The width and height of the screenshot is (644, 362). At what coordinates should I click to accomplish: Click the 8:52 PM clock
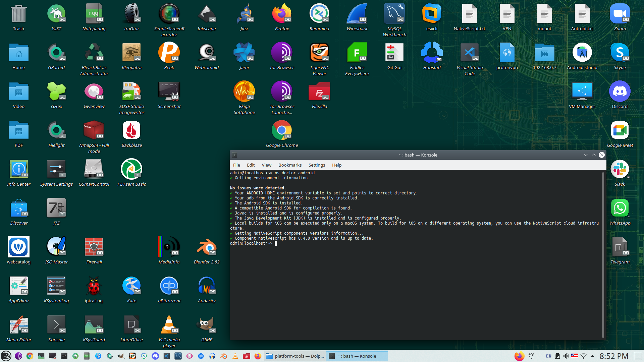click(x=614, y=356)
